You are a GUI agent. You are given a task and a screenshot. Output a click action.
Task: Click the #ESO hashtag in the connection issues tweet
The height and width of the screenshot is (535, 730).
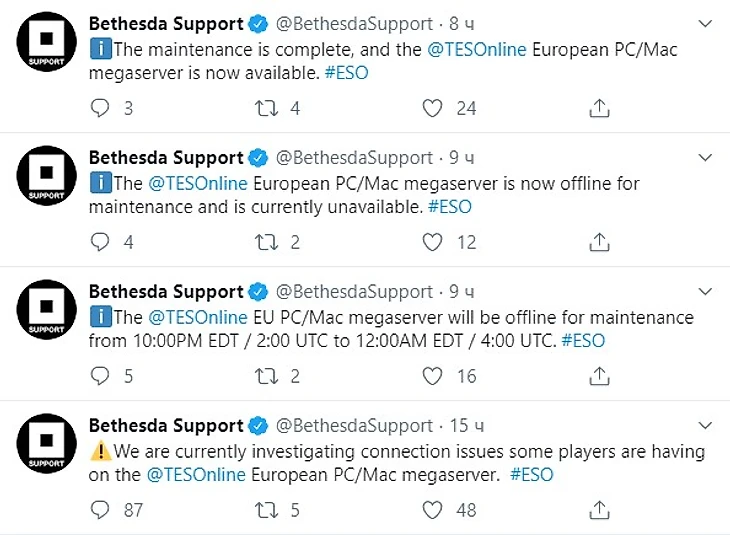(x=530, y=476)
